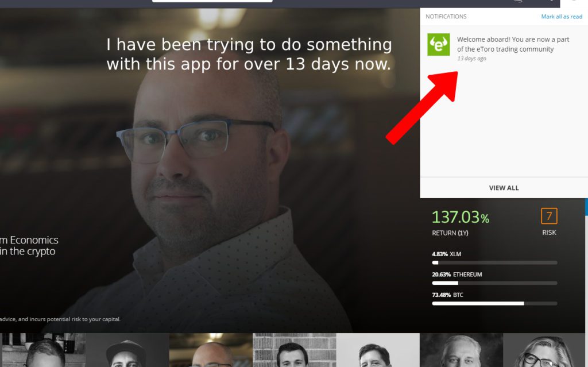Image resolution: width=588 pixels, height=367 pixels.
Task: Click the 137.03% return figure
Action: pyautogui.click(x=461, y=217)
